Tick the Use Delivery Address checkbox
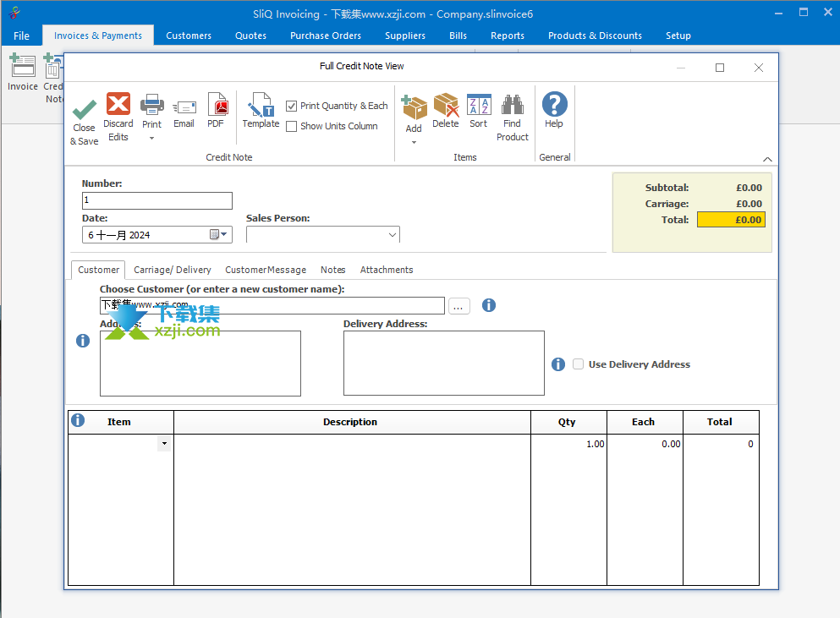Screen dimensions: 840x618 579,364
